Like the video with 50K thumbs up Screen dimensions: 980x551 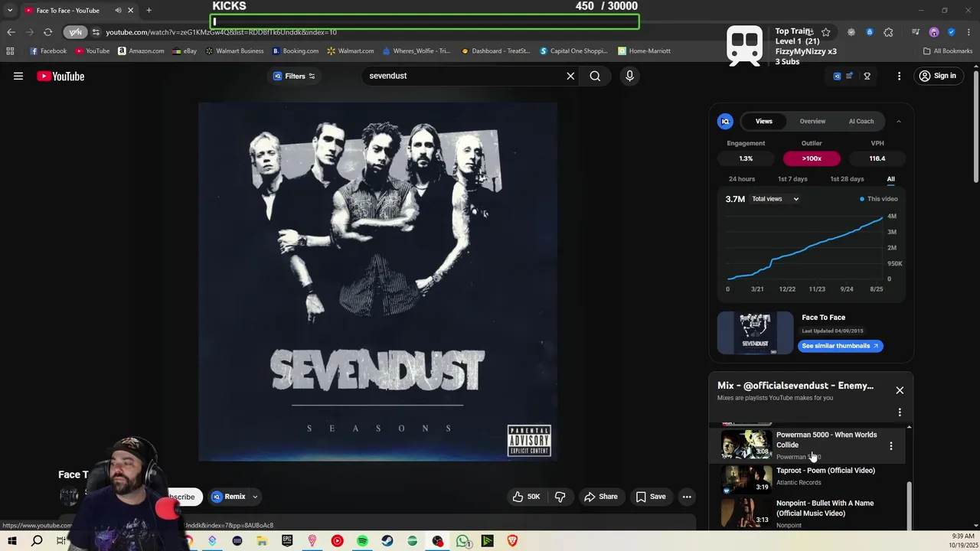click(526, 497)
